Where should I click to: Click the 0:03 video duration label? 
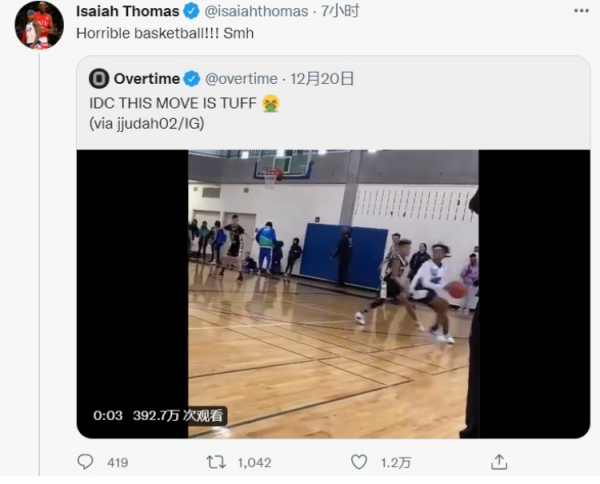(x=107, y=416)
